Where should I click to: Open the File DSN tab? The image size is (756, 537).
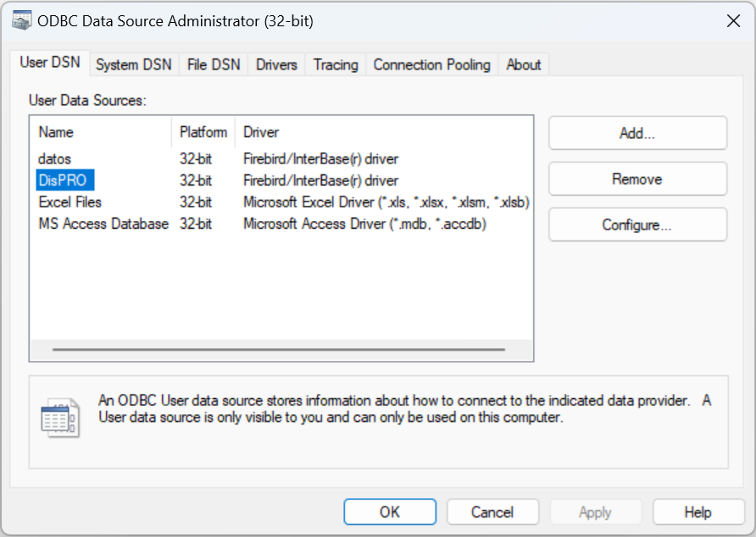click(214, 64)
